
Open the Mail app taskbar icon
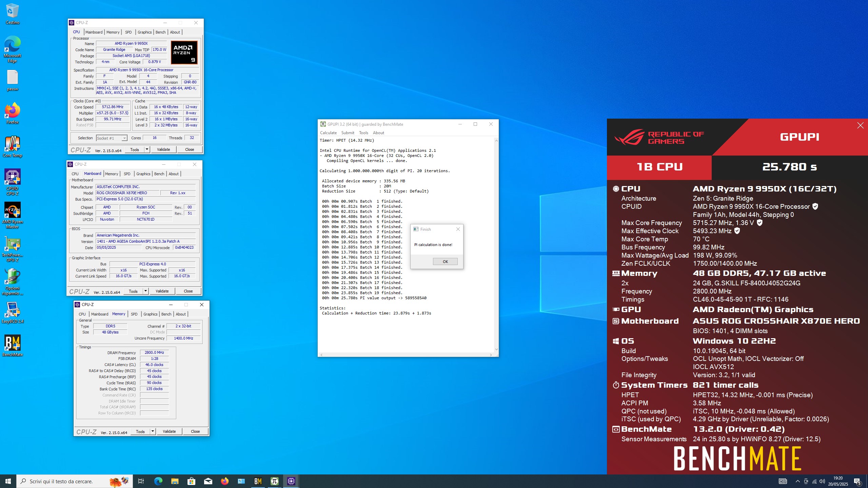[208, 481]
